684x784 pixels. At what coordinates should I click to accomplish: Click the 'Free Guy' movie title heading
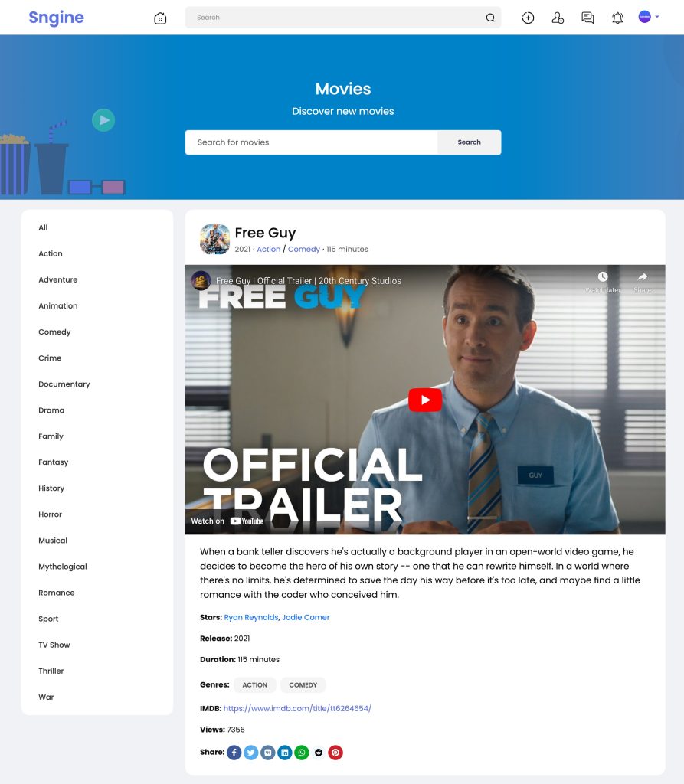265,233
